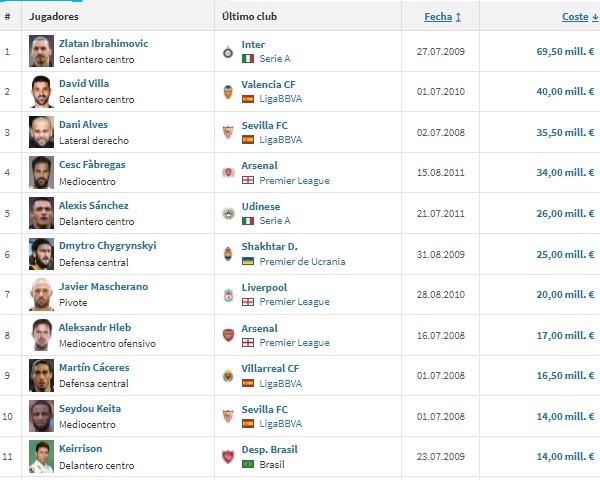The width and height of the screenshot is (600, 480).
Task: Open Javier Mascherano portrait thumbnail
Action: (41, 294)
